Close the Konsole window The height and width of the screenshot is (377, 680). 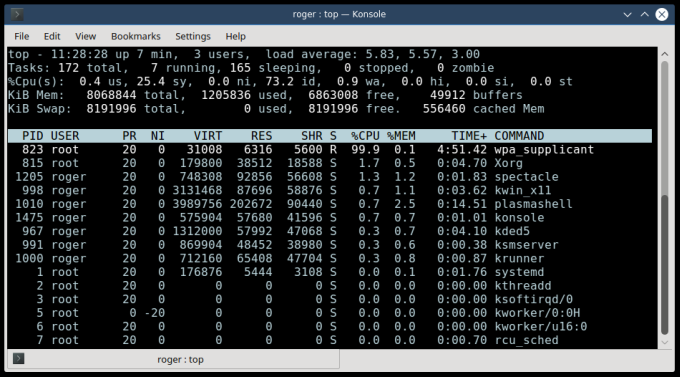tap(662, 14)
